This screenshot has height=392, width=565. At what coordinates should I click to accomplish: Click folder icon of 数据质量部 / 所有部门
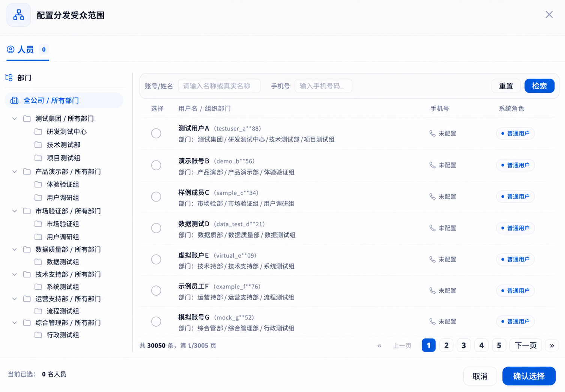27,249
